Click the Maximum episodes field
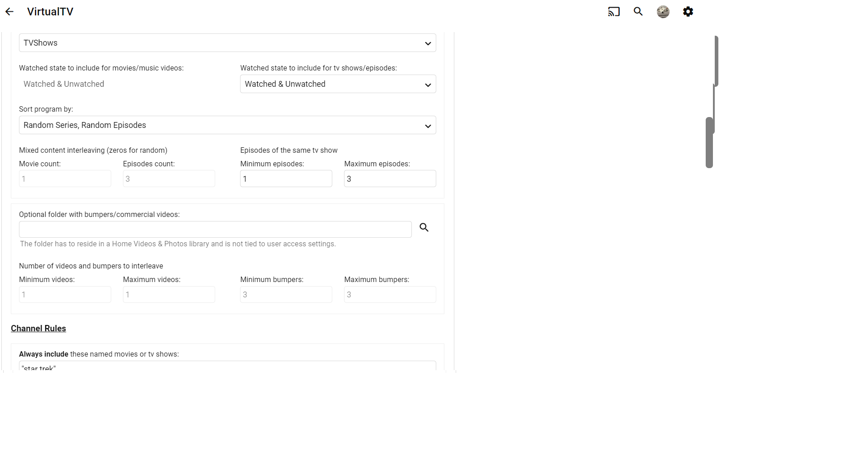Image resolution: width=868 pixels, height=461 pixels. click(x=390, y=179)
